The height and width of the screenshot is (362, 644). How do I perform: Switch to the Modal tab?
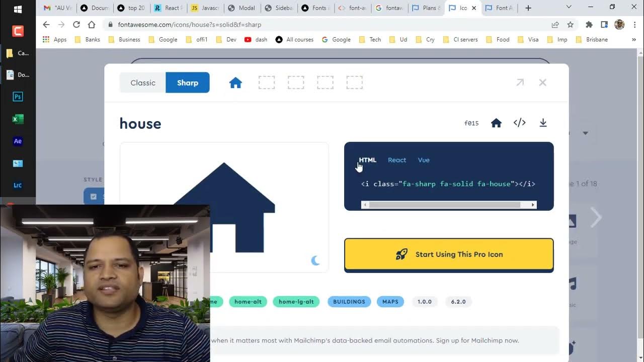[x=242, y=8]
